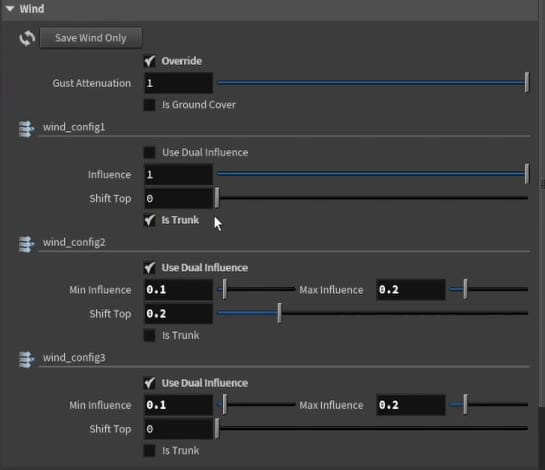Click the wind_config3 Shift Top slider
Screen dimensions: 545x470
coord(372,428)
